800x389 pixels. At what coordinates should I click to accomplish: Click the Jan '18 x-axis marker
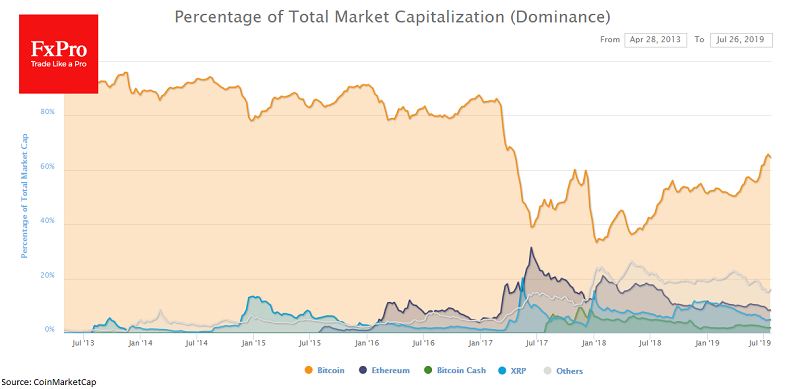[x=593, y=344]
